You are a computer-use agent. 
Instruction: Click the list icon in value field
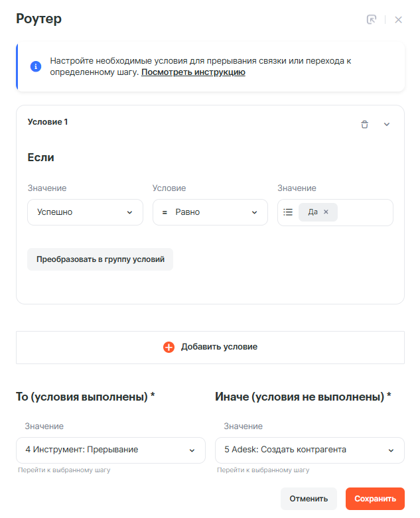coord(288,212)
